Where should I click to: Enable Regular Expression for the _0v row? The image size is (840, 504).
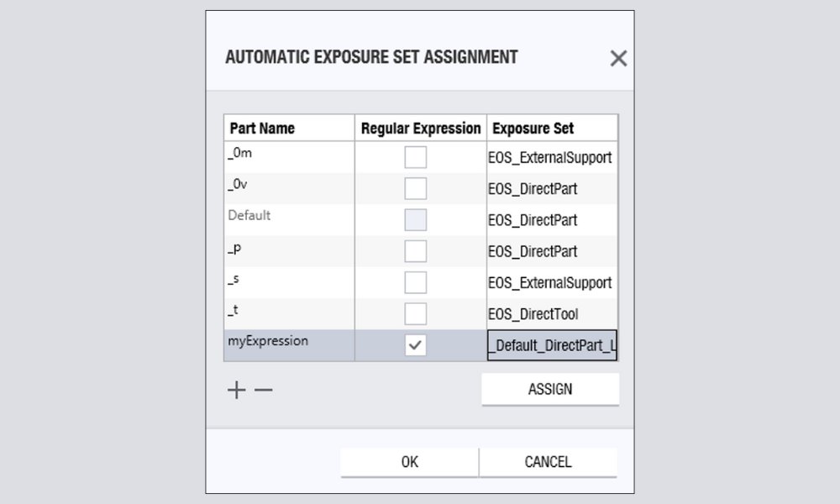[415, 188]
